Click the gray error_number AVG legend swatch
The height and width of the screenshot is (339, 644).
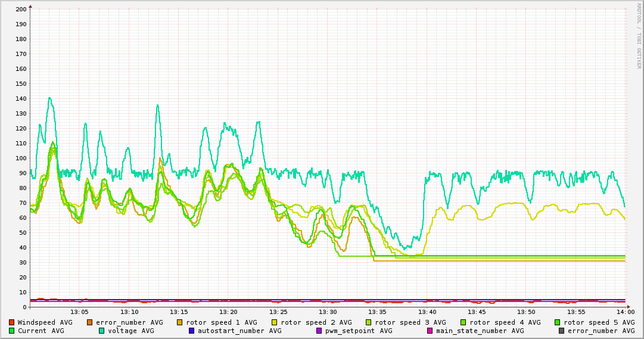click(x=561, y=331)
